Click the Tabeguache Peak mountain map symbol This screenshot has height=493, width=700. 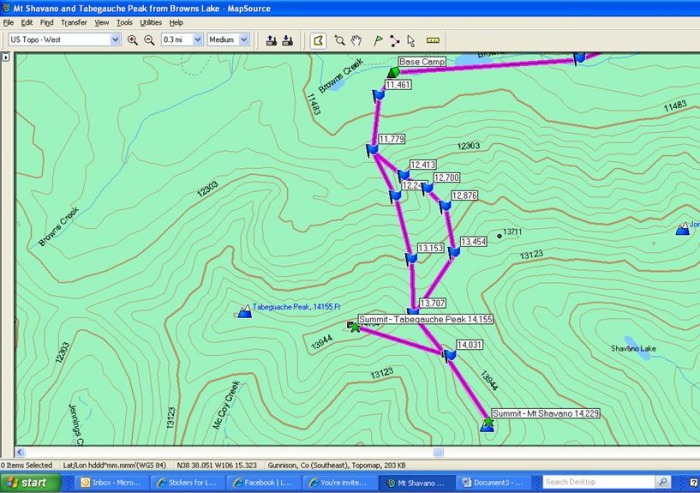pyautogui.click(x=244, y=312)
